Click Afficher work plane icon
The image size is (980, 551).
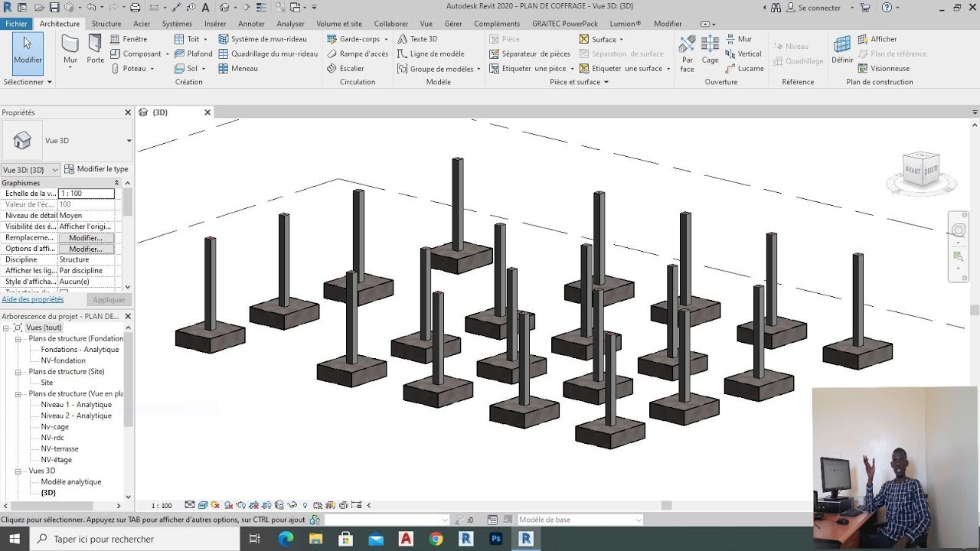point(877,39)
